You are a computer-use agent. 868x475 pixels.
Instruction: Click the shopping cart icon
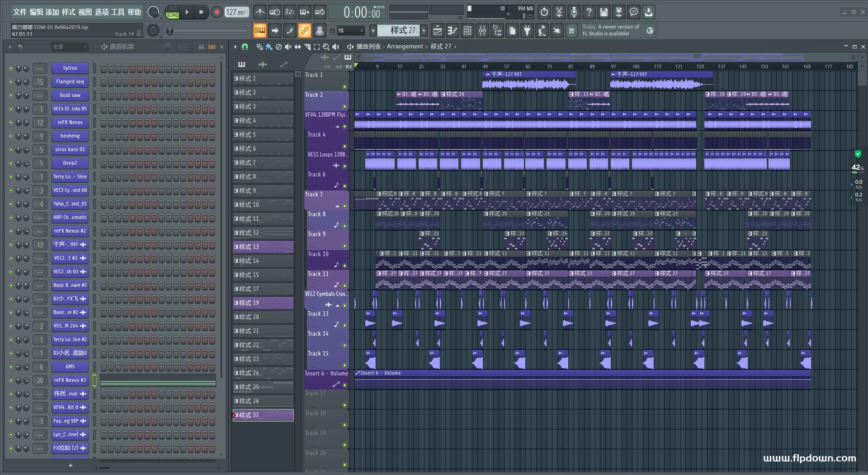(x=571, y=31)
